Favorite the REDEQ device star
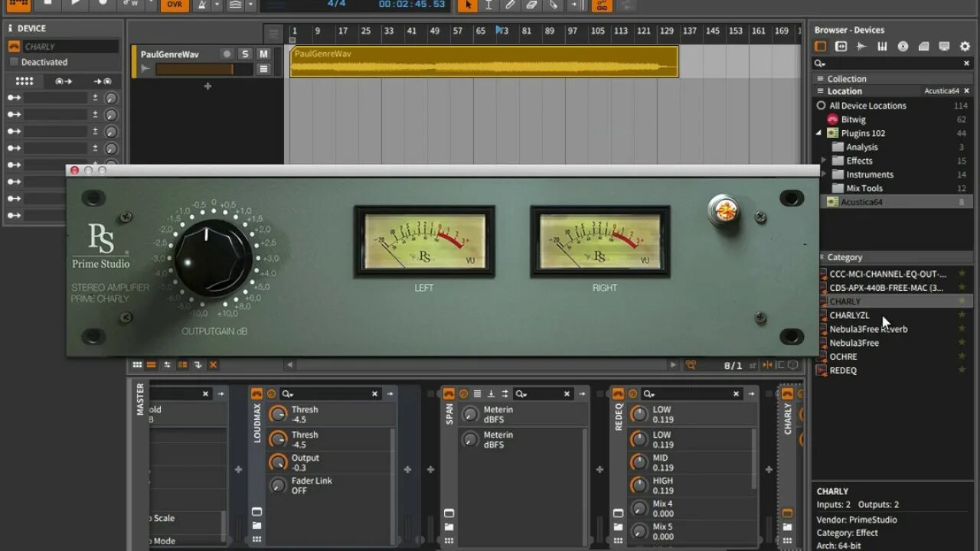 pyautogui.click(x=962, y=370)
